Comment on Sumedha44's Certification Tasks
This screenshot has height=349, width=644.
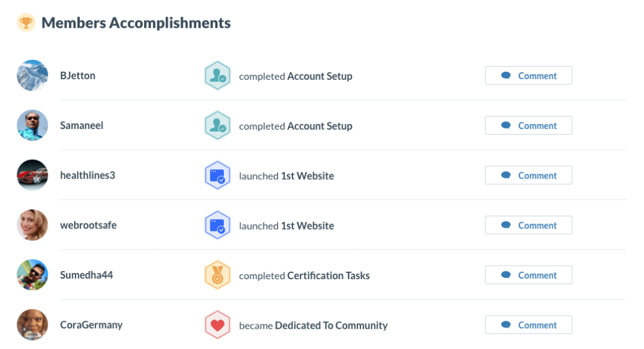coord(528,275)
